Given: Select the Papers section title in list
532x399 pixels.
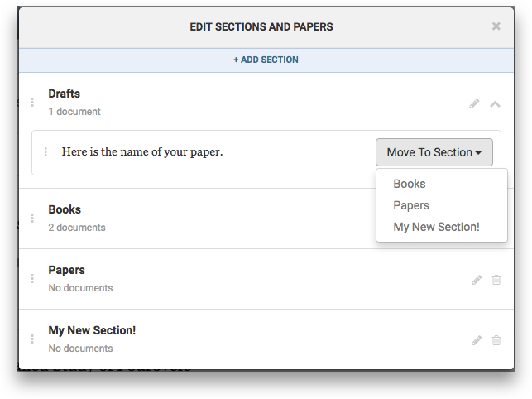Looking at the screenshot, I should coord(66,270).
